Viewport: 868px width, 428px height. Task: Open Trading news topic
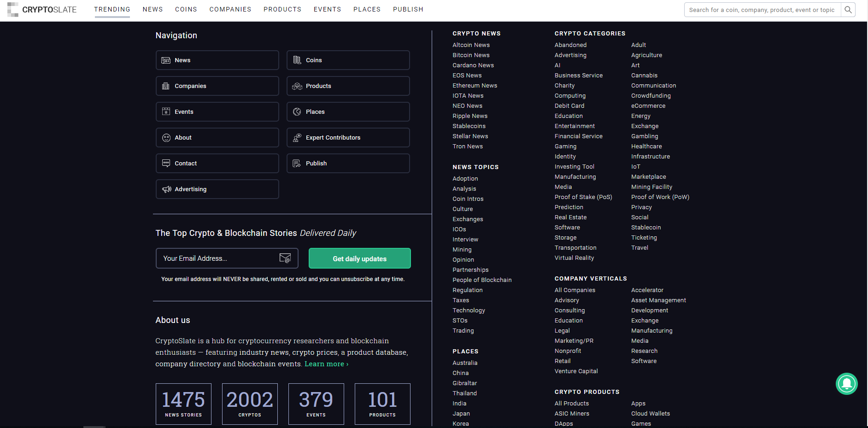click(x=463, y=331)
